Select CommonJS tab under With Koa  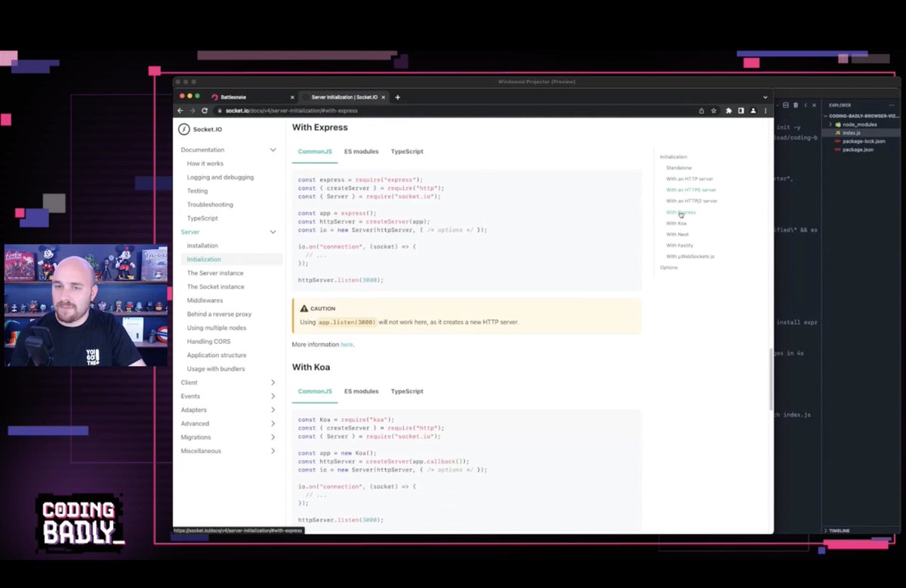click(x=315, y=391)
